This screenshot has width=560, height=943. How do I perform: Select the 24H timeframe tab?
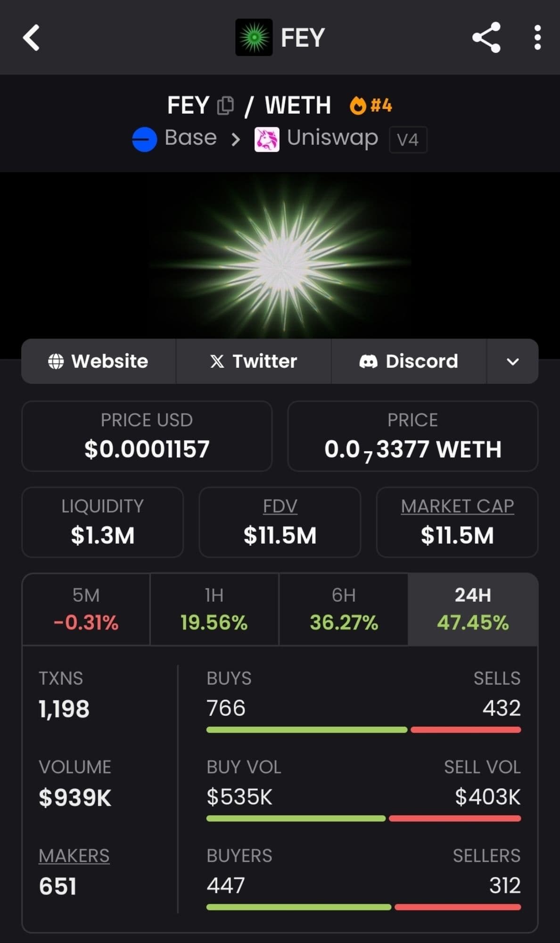(473, 609)
